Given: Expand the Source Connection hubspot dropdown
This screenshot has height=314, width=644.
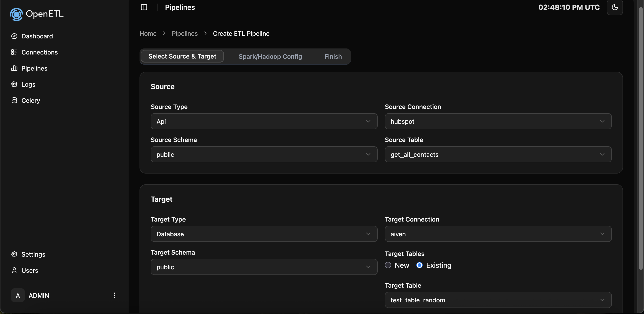Looking at the screenshot, I should click(x=498, y=121).
